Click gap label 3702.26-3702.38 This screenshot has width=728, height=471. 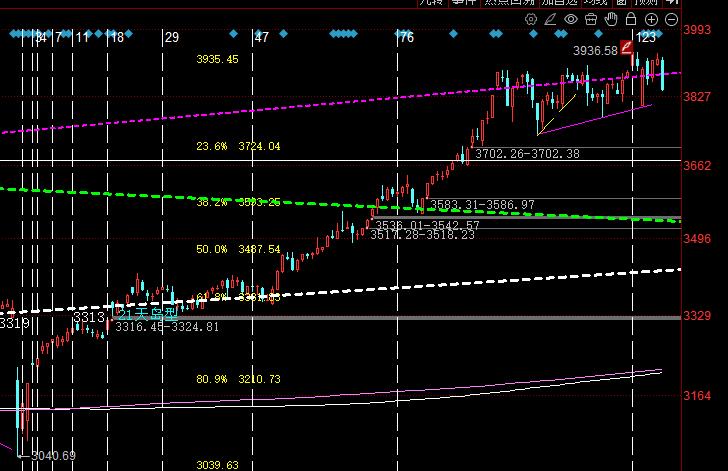(527, 154)
